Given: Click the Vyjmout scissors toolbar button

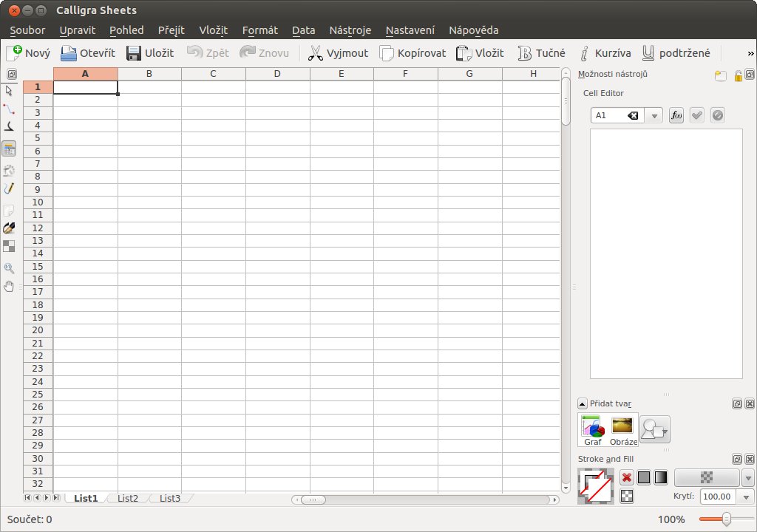Looking at the screenshot, I should coord(338,53).
